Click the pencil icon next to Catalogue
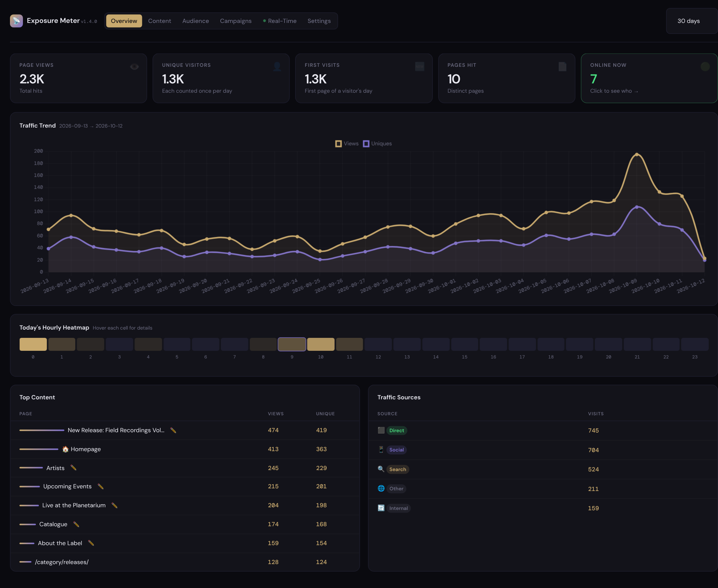 tap(76, 524)
